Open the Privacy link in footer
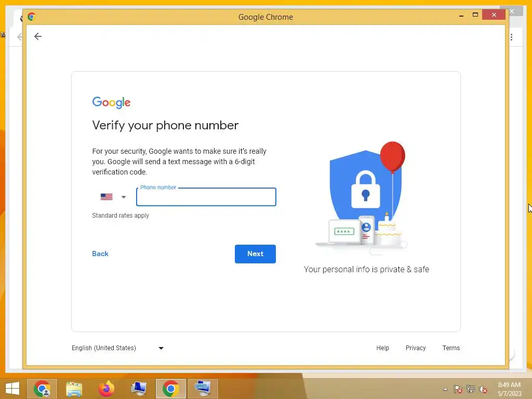The width and height of the screenshot is (532, 399). [416, 348]
